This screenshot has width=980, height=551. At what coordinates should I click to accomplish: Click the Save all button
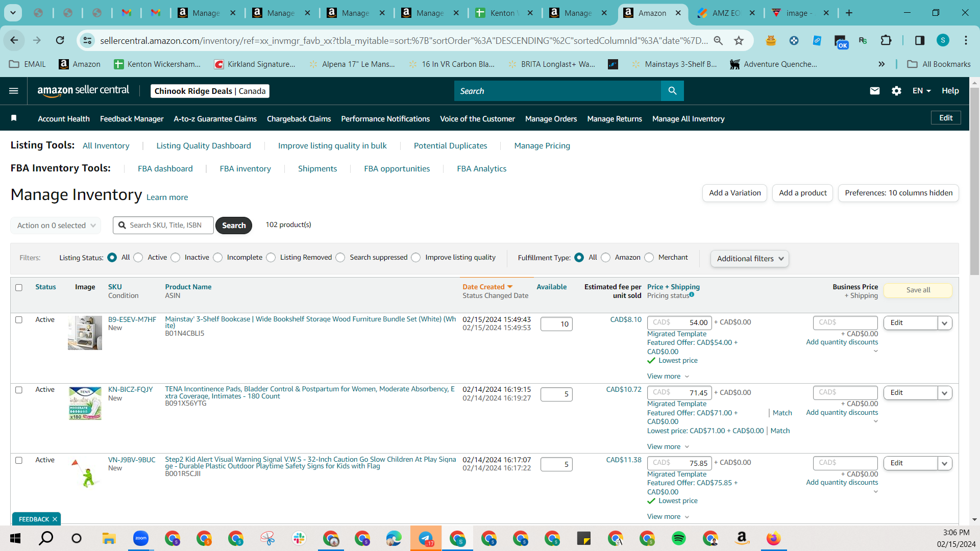coord(918,290)
